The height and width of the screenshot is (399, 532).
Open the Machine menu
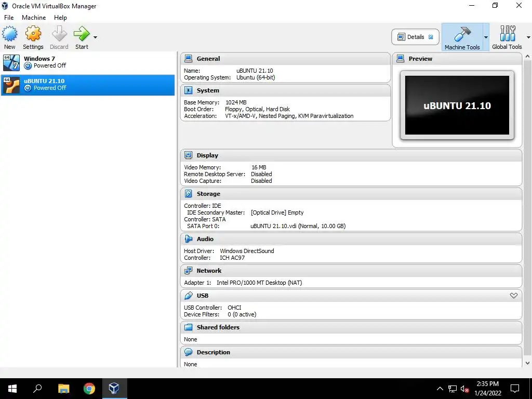coord(34,18)
